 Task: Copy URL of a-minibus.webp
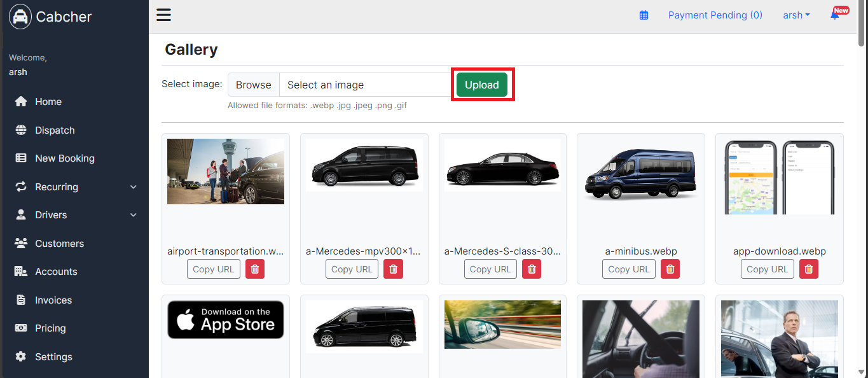coord(629,269)
